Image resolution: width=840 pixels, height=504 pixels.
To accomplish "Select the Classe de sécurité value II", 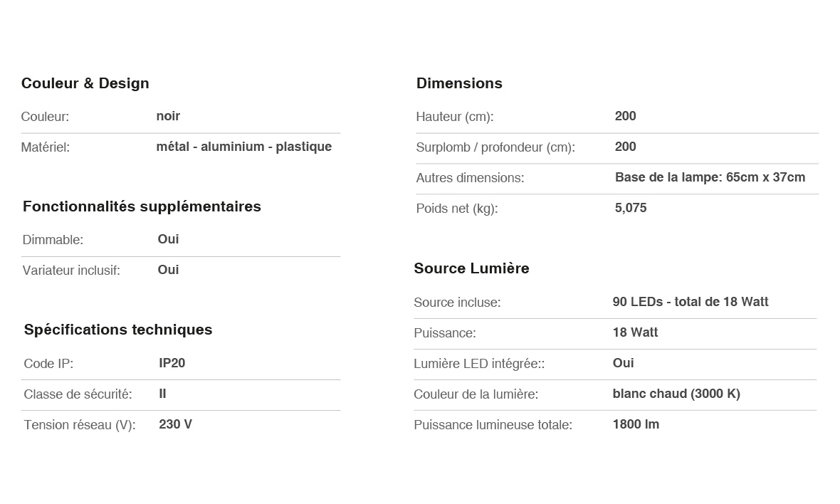I will pos(162,394).
